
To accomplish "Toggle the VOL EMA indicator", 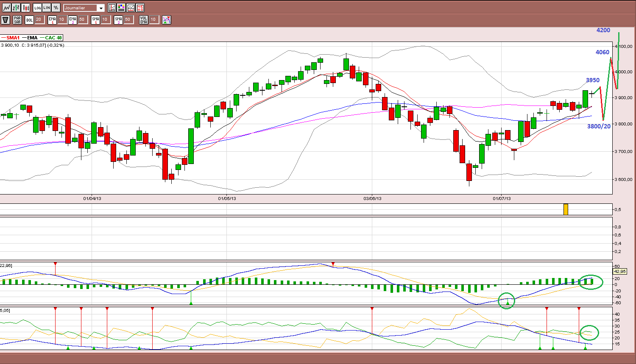I will (144, 19).
